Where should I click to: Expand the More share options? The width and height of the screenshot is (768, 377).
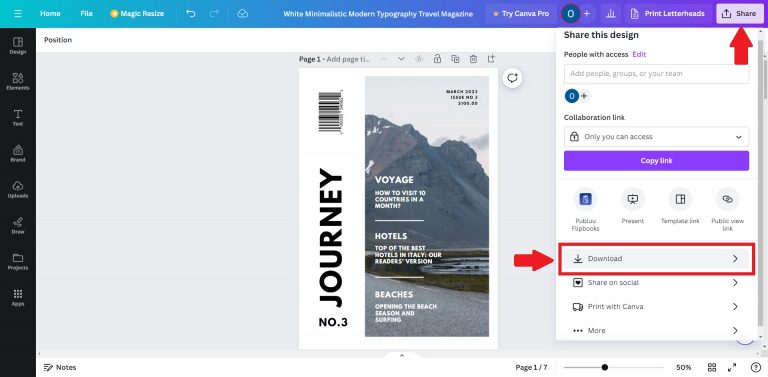point(656,330)
